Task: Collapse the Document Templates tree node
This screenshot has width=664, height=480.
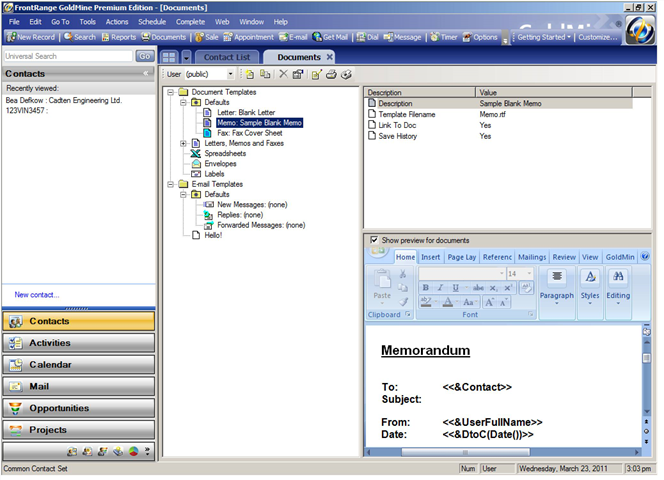Action: pos(171,92)
